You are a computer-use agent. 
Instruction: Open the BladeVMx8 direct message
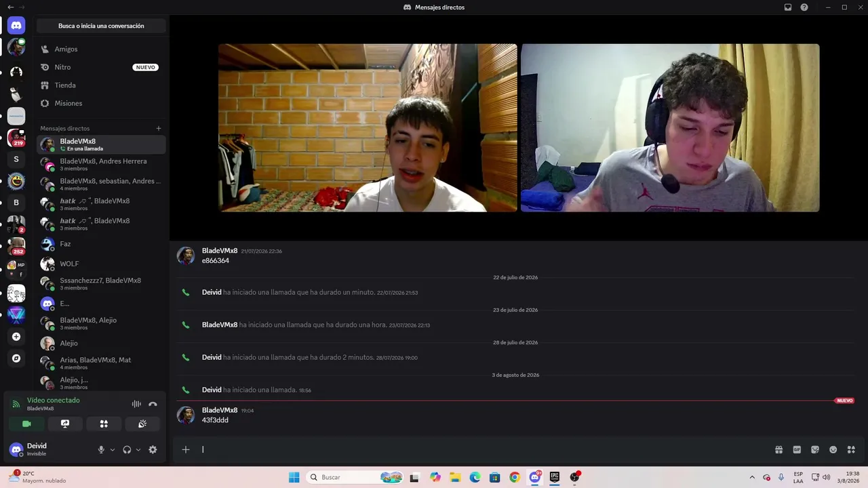click(101, 144)
